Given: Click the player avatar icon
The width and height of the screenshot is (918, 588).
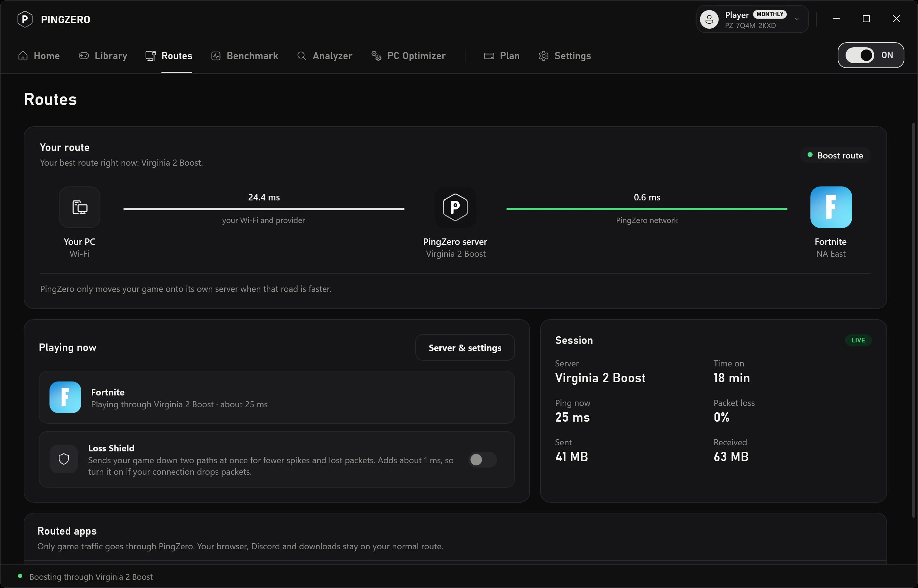Looking at the screenshot, I should (x=709, y=19).
